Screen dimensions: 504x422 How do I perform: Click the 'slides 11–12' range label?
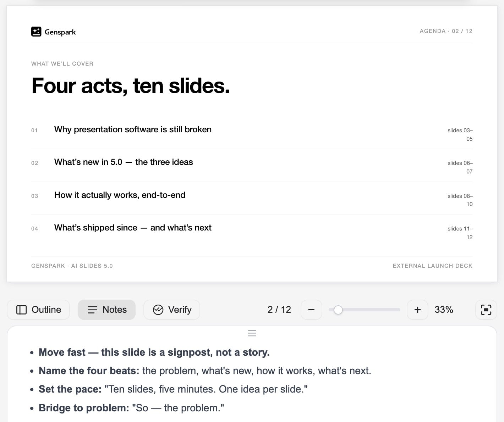pos(460,233)
